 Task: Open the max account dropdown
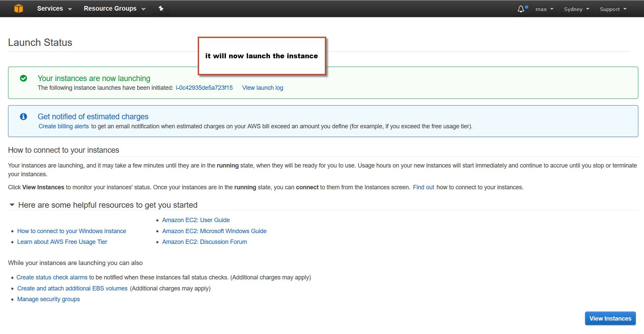(544, 9)
